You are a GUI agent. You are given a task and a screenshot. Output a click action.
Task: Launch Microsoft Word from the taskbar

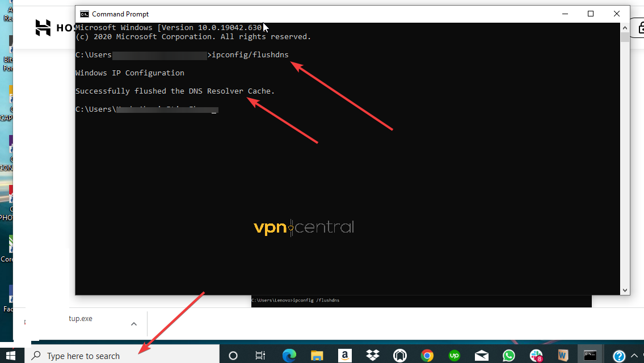coord(563,356)
